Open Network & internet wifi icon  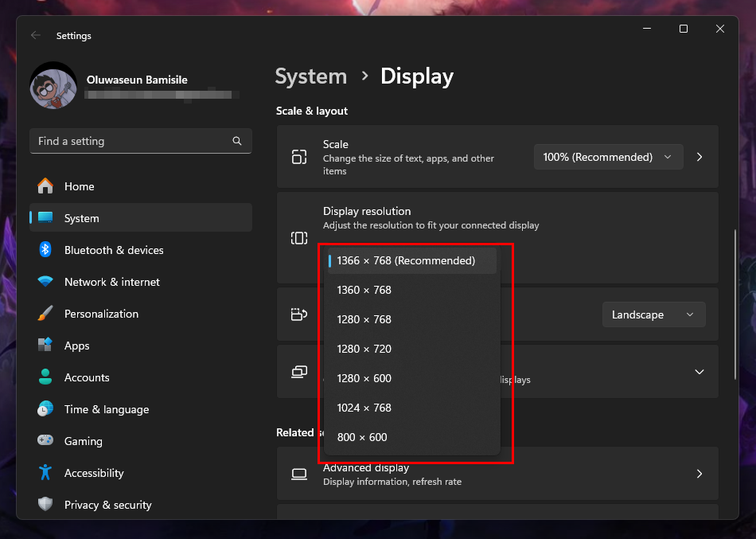[x=45, y=282]
